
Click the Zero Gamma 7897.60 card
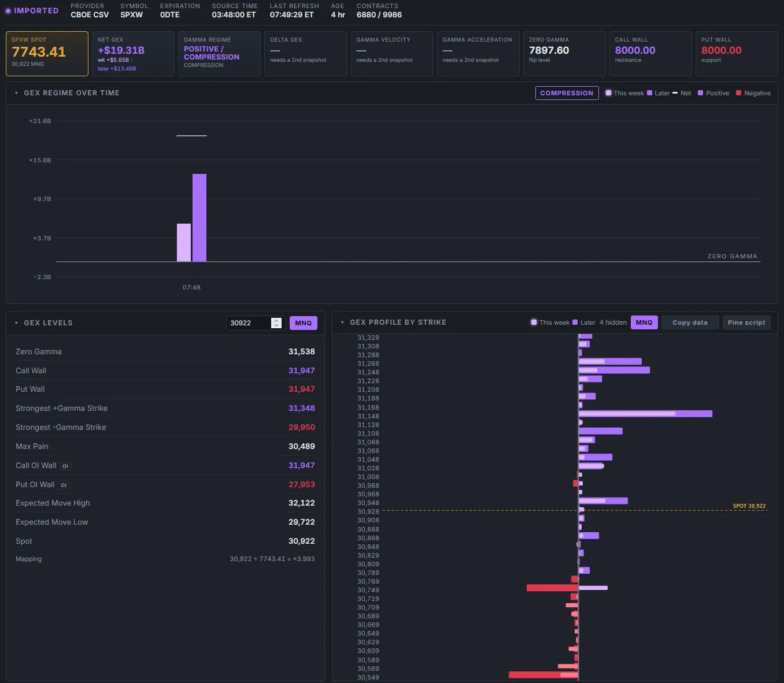click(x=564, y=54)
